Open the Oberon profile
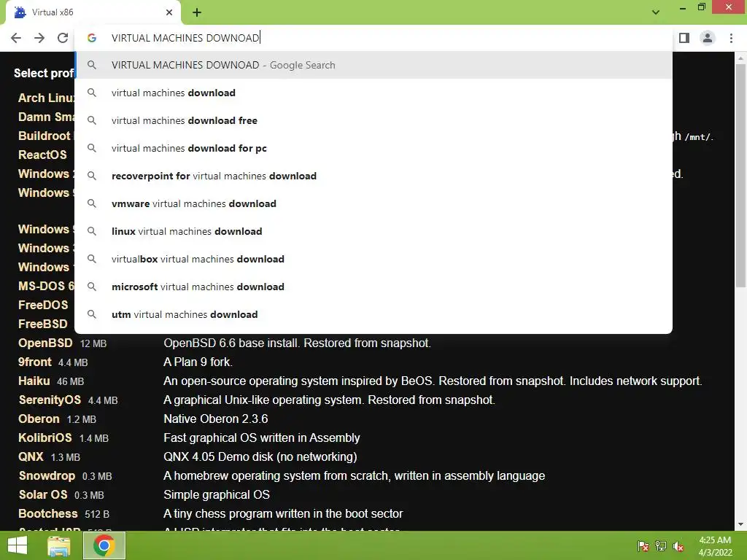The image size is (747, 560). tap(39, 419)
